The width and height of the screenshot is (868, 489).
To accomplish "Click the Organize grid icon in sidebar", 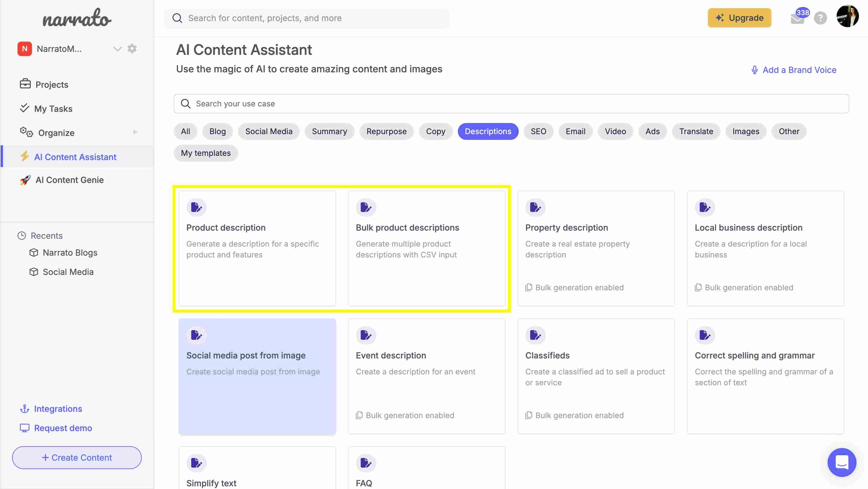I will click(24, 132).
